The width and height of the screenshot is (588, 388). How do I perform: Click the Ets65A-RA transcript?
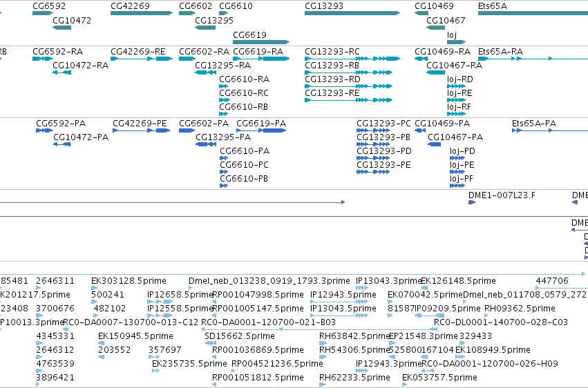click(x=533, y=59)
